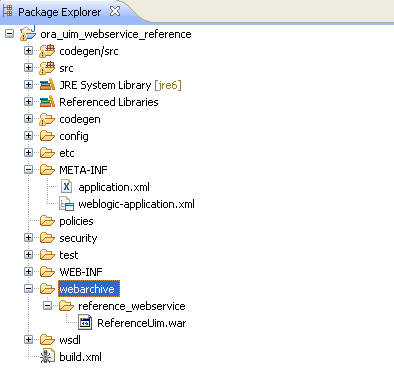Select reference_webservice folder label
This screenshot has height=375, width=394.
coord(132,306)
